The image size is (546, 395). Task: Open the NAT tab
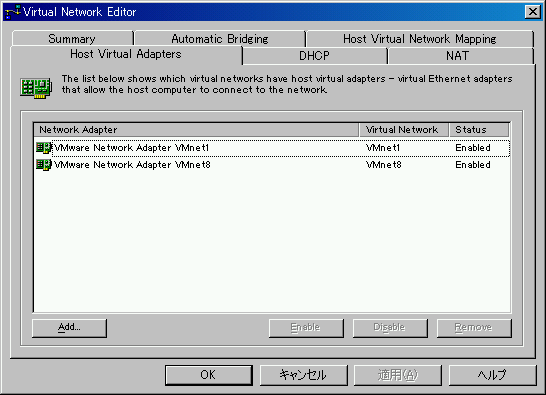(x=460, y=56)
